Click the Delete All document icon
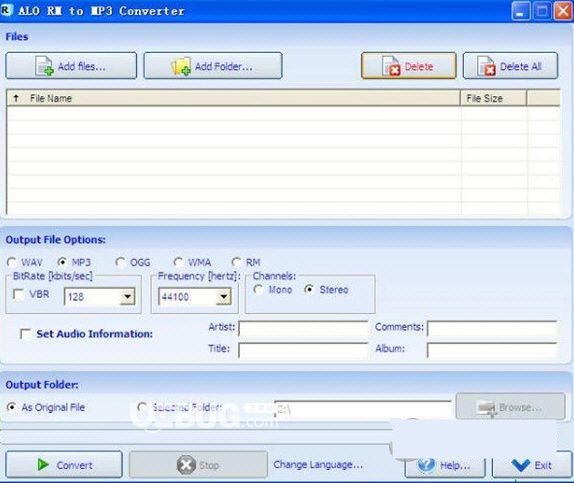Viewport: 574px width, 483px height. 486,66
